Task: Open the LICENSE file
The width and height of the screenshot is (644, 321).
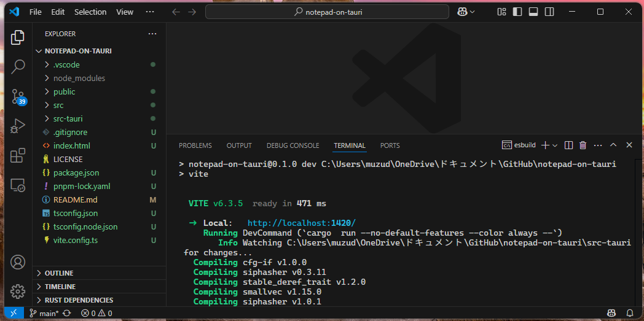Action: pos(100,159)
